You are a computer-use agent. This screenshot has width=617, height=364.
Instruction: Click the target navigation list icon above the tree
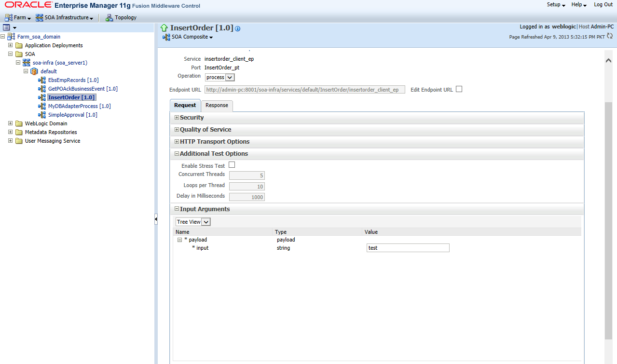[x=7, y=27]
